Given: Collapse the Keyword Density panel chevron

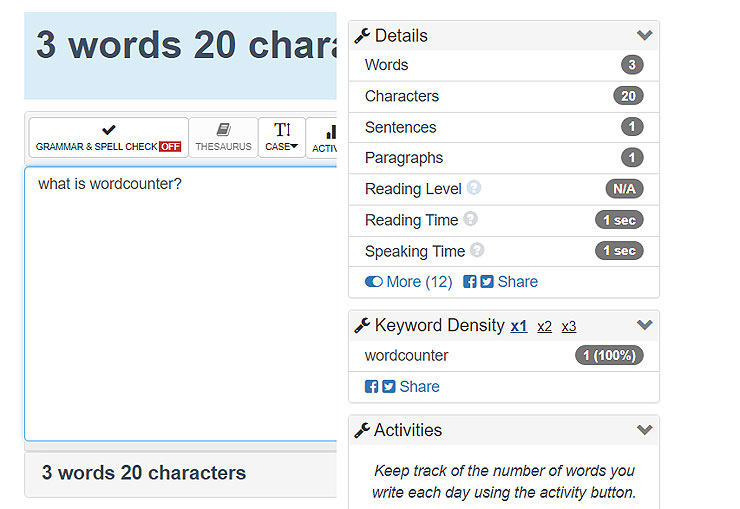Looking at the screenshot, I should (x=644, y=325).
